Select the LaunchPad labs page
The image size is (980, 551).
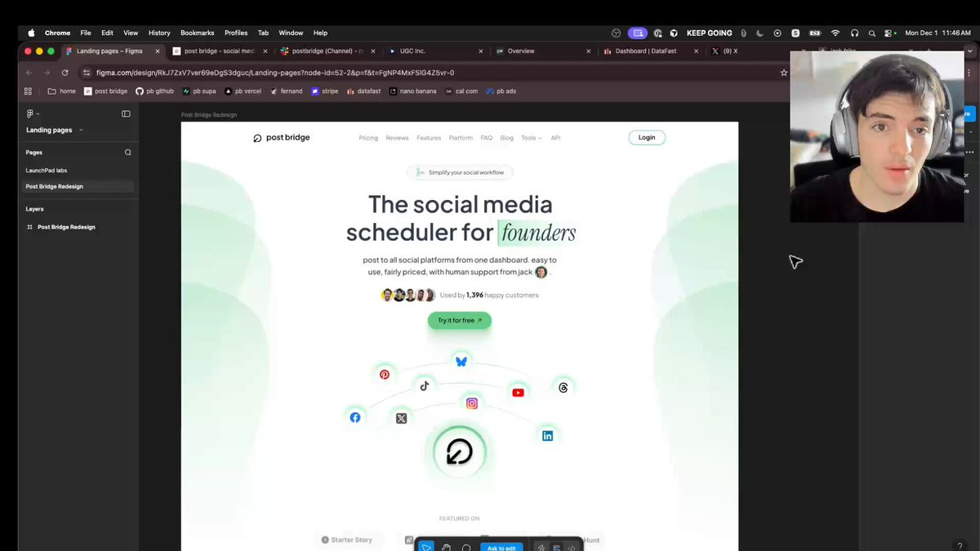point(47,171)
